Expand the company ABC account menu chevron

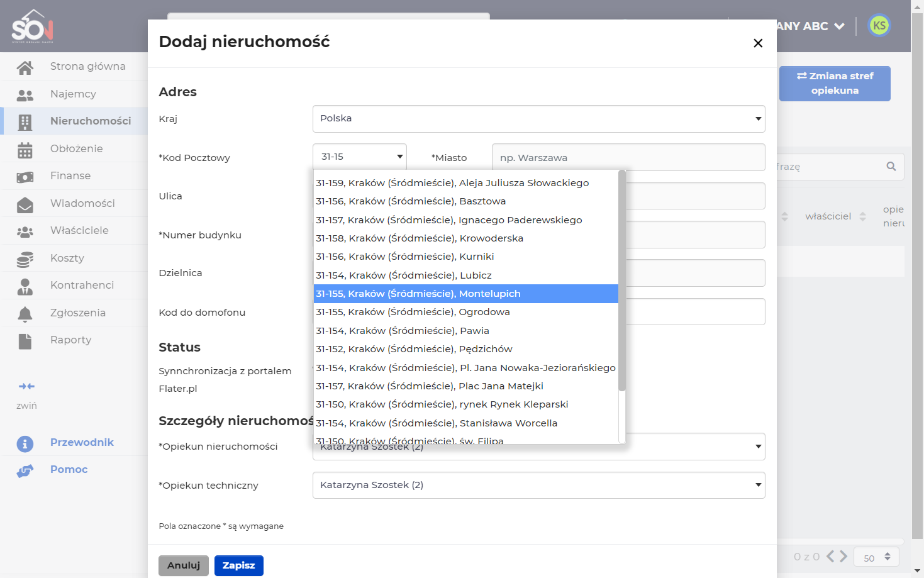tap(839, 26)
